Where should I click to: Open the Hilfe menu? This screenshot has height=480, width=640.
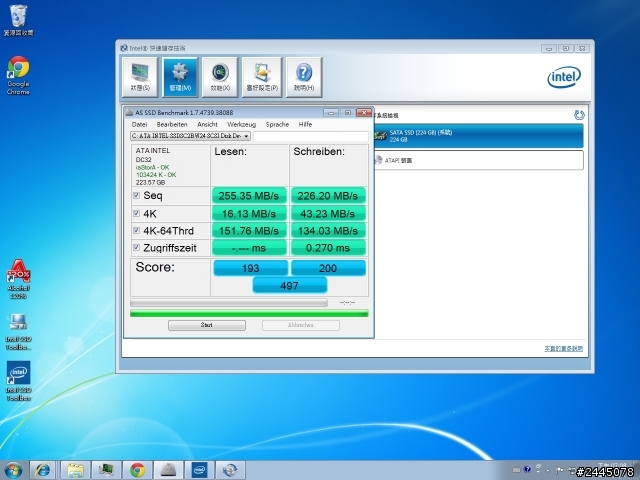[x=305, y=124]
